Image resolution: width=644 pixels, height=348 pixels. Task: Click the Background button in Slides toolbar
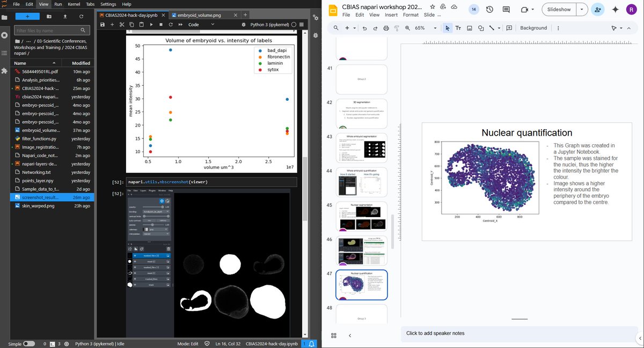tap(533, 28)
